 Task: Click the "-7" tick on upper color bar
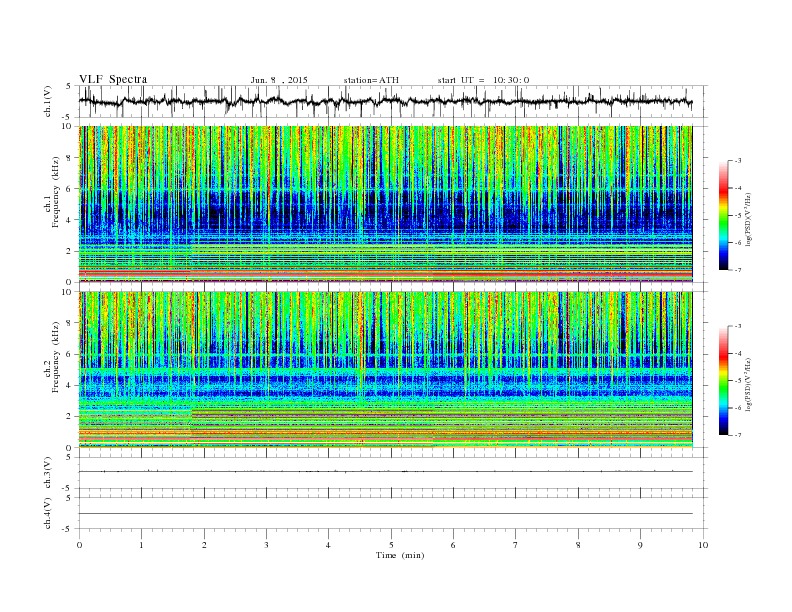[x=738, y=270]
